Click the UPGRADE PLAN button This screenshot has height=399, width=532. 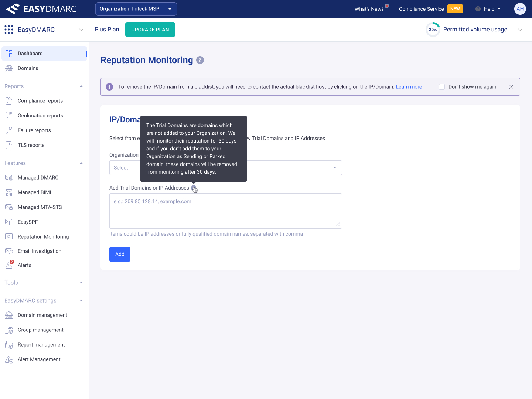150,30
